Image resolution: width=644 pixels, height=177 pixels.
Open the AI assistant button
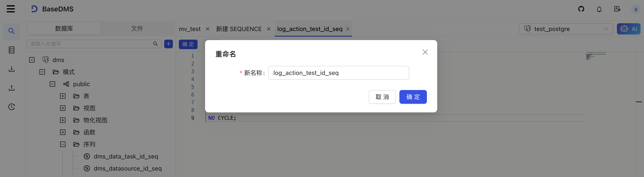(x=629, y=29)
